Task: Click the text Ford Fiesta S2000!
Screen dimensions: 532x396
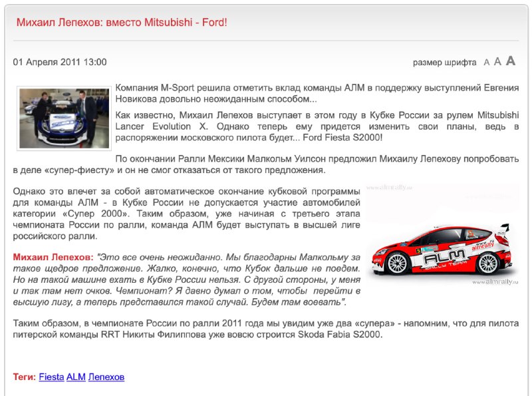Action: pyautogui.click(x=342, y=138)
